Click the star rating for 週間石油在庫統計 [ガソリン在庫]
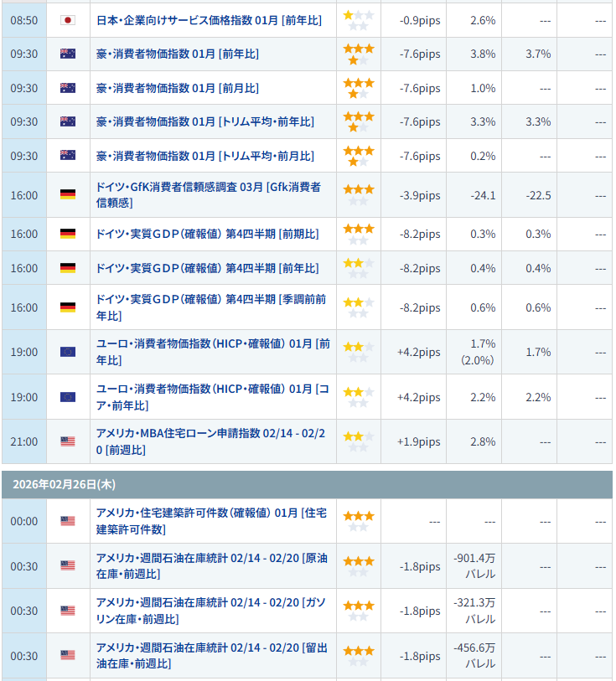Viewport: 616px width, 681px height. pos(359,611)
